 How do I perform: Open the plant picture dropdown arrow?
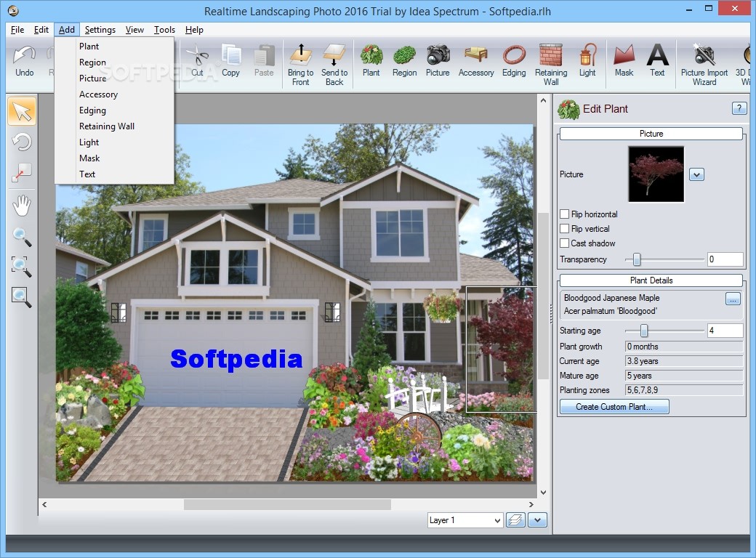tap(696, 174)
